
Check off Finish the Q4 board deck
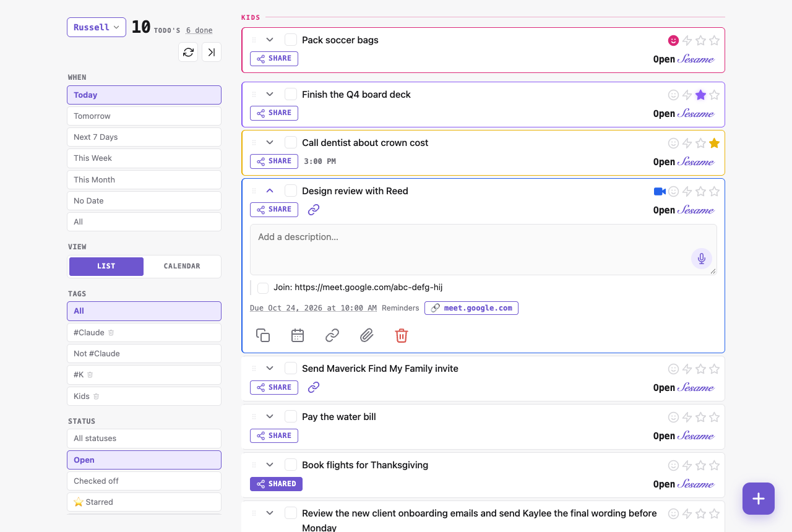click(291, 95)
